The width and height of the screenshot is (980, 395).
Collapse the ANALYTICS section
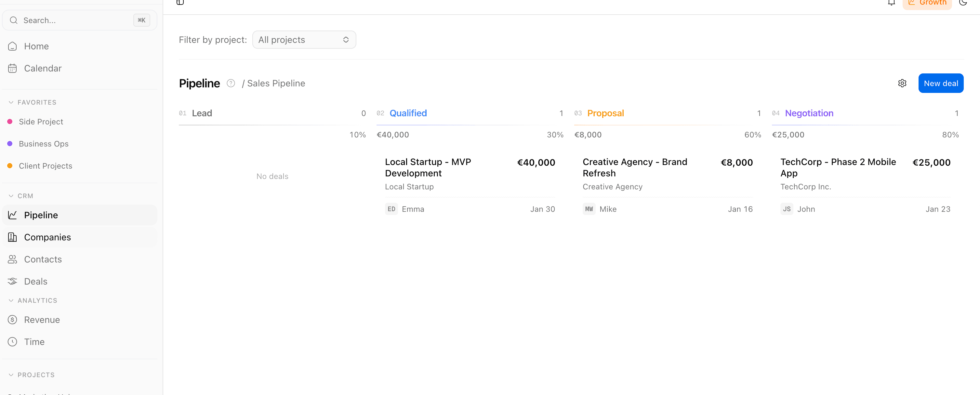11,300
